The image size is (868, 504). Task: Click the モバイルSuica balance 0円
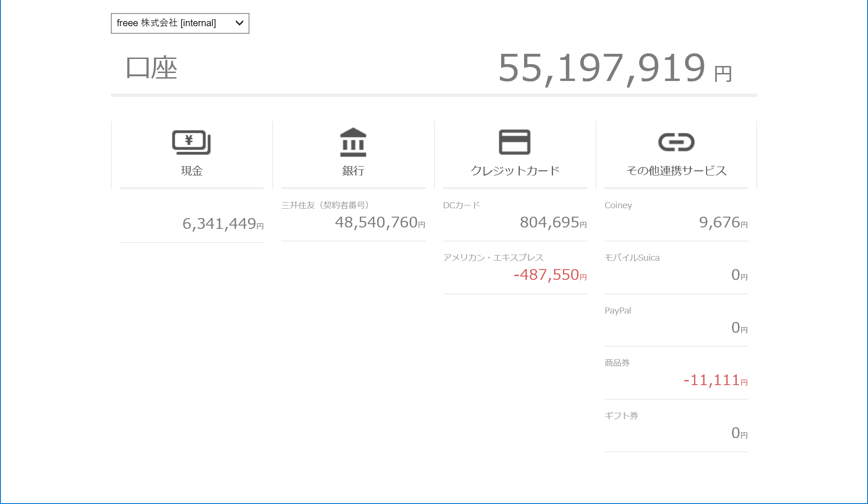739,275
